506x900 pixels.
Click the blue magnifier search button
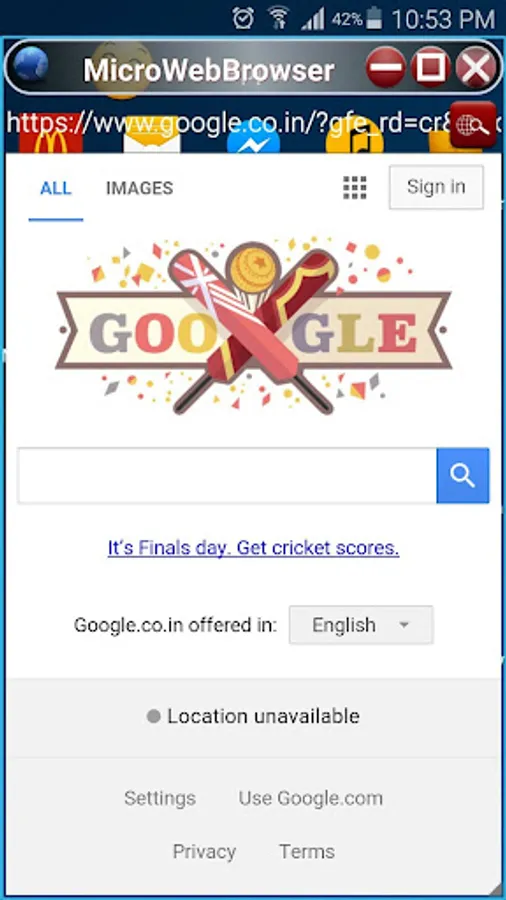click(463, 475)
